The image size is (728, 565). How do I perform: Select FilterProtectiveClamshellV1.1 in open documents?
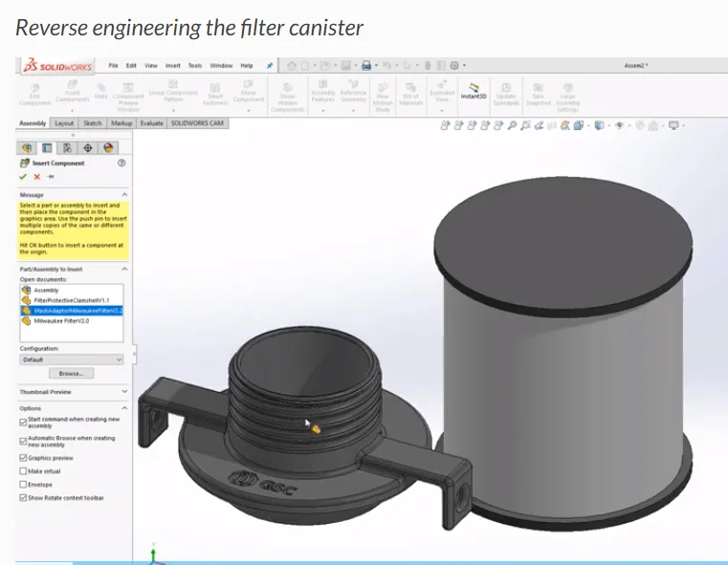72,300
